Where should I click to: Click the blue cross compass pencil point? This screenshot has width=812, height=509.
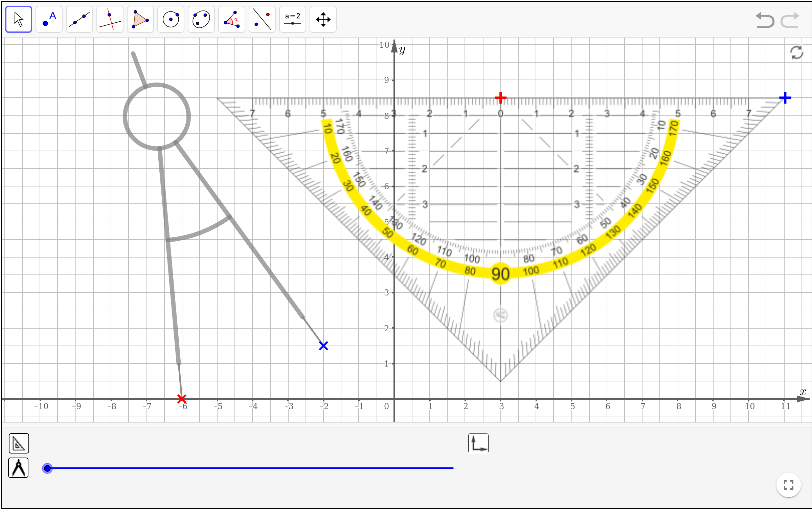pos(323,346)
